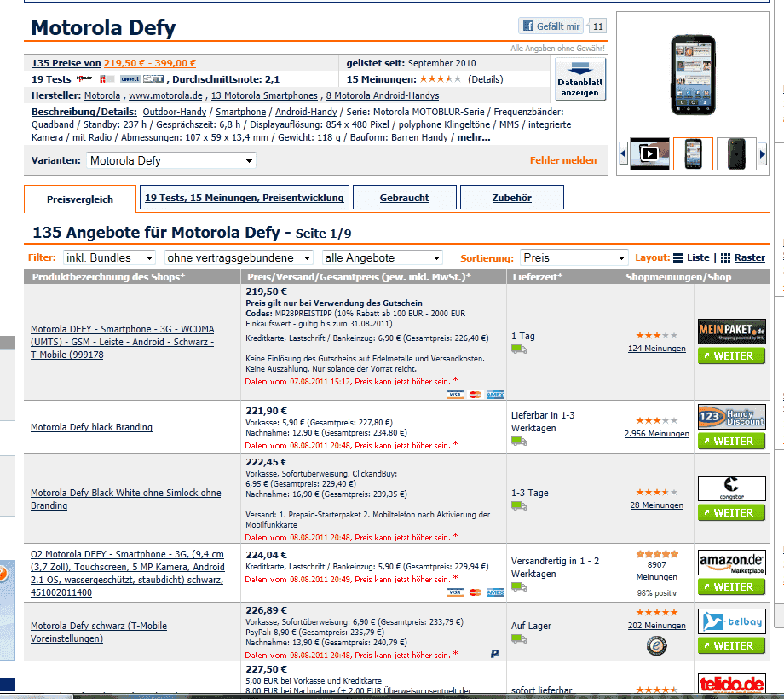784x699 pixels.
Task: Open the 'alle Angebote' filter dropdown
Action: [x=383, y=258]
